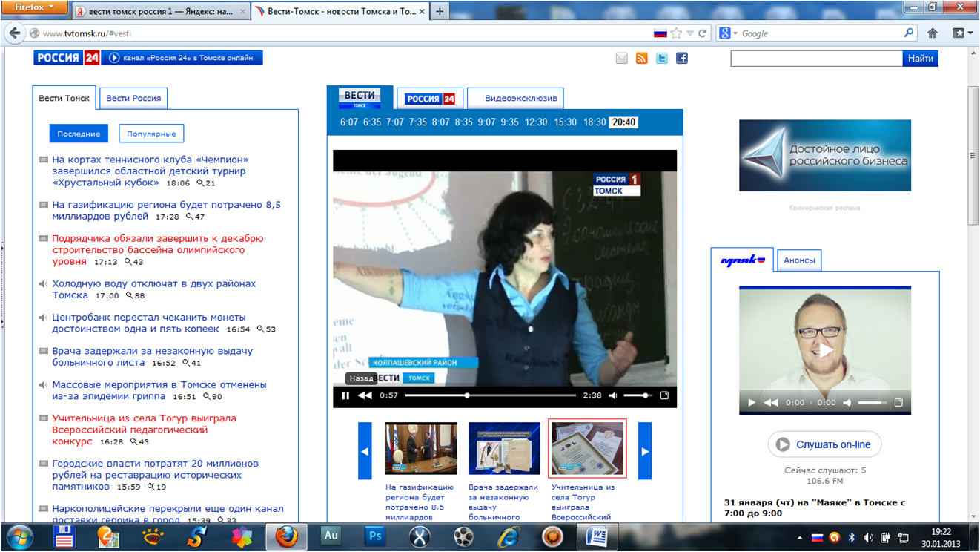Click the Достойное лицо российского бизнеса banner

(825, 156)
